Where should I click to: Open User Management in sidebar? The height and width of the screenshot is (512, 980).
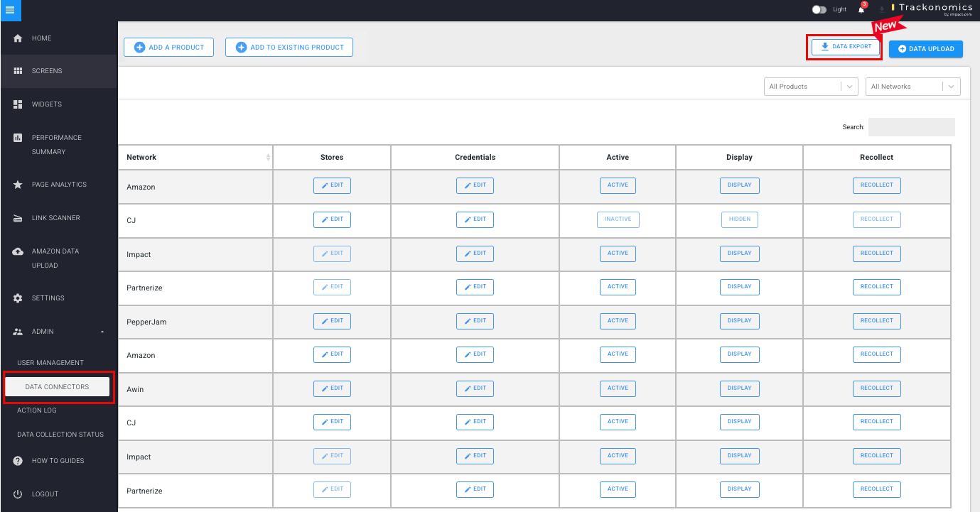(50, 363)
